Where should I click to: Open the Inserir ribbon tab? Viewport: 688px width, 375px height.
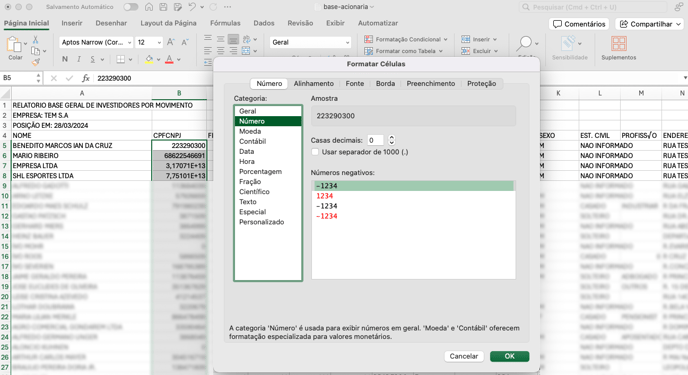pyautogui.click(x=72, y=23)
